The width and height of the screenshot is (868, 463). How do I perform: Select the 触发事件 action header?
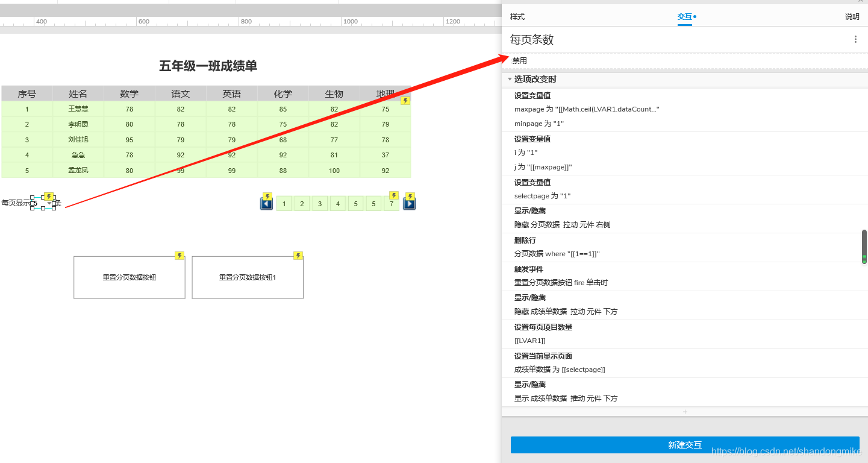pos(529,269)
